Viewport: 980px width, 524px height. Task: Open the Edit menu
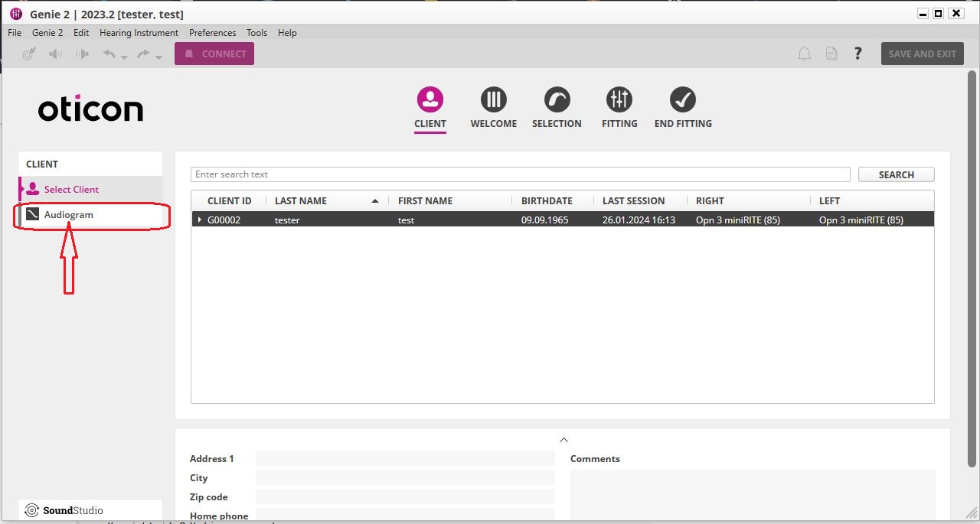[81, 33]
